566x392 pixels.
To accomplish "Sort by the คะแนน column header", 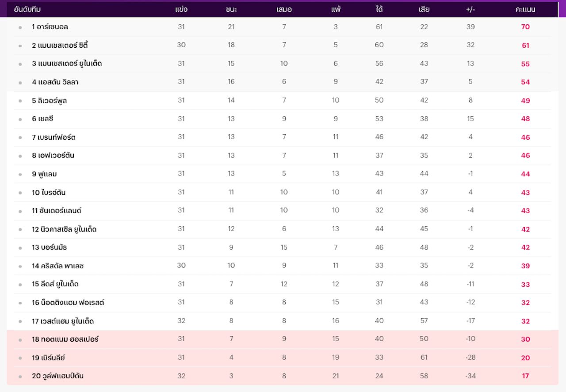I will click(x=525, y=9).
